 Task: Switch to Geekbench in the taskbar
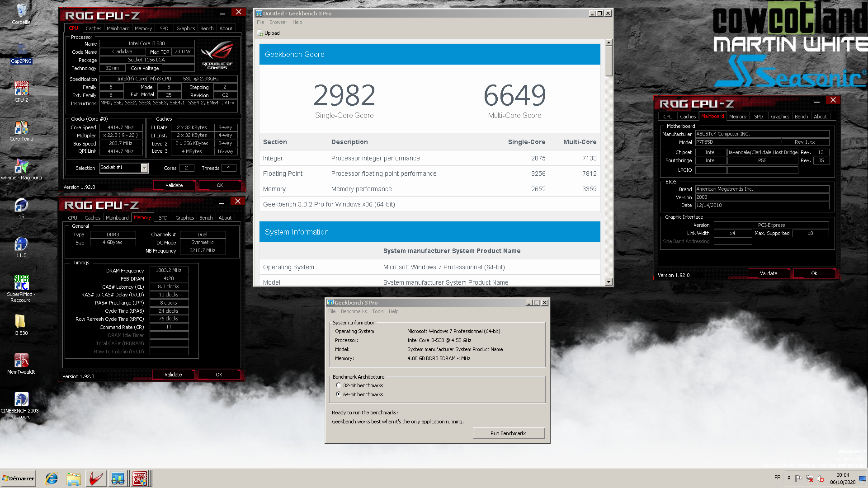(118, 479)
